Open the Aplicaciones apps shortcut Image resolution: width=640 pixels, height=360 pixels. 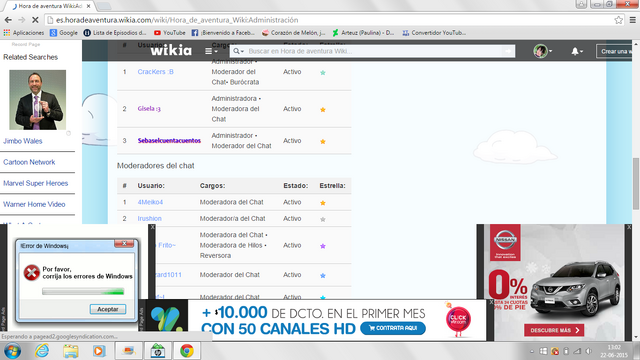tap(24, 33)
